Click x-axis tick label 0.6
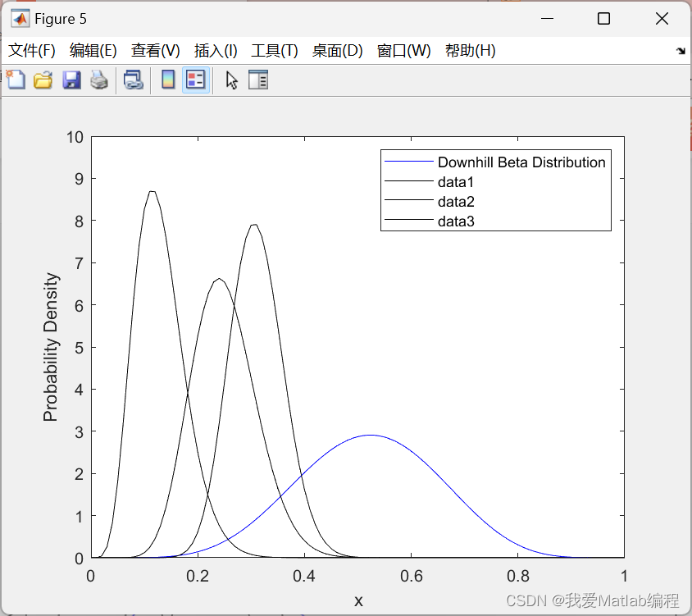 412,576
